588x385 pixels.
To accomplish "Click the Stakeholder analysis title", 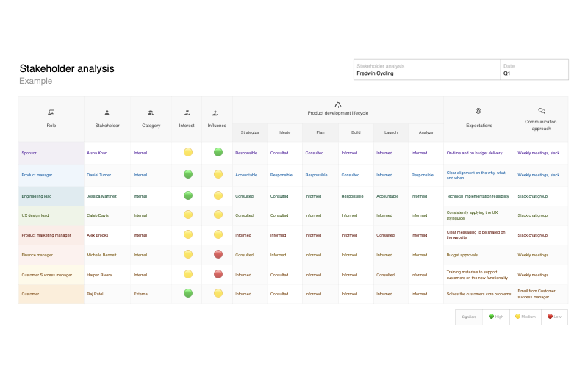I will [67, 68].
